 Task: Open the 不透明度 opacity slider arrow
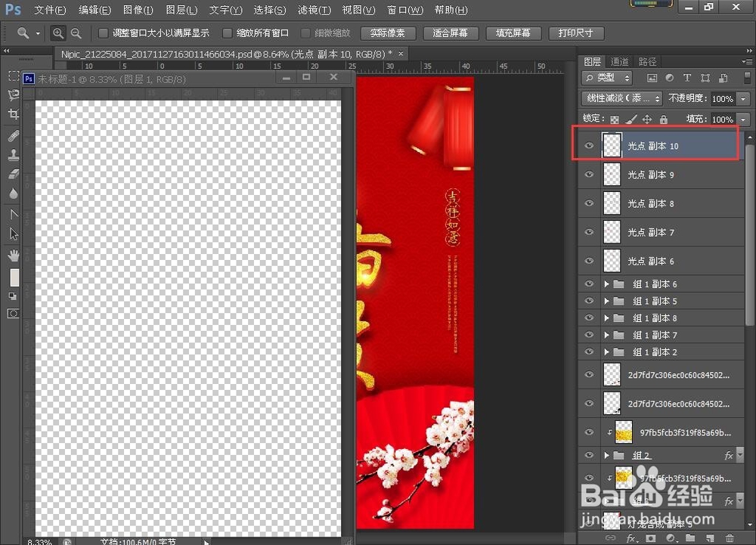[x=743, y=99]
